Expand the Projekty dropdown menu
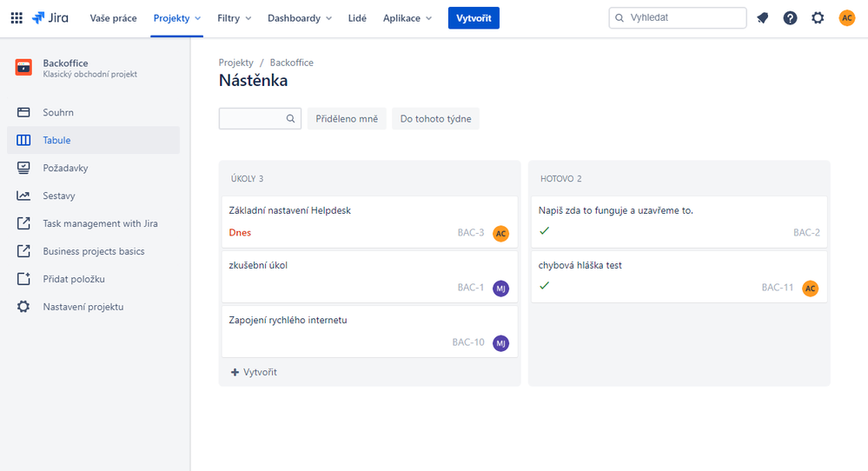The height and width of the screenshot is (471, 868). tap(177, 18)
